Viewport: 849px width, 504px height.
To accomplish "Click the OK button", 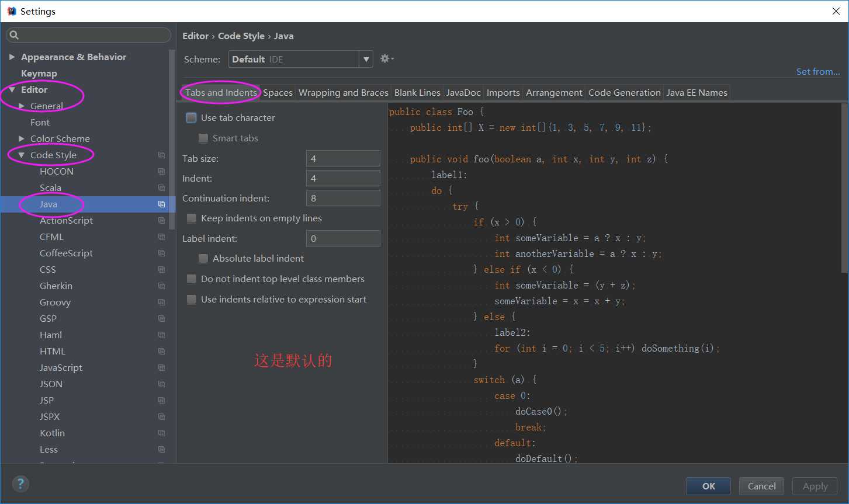I will pos(709,486).
